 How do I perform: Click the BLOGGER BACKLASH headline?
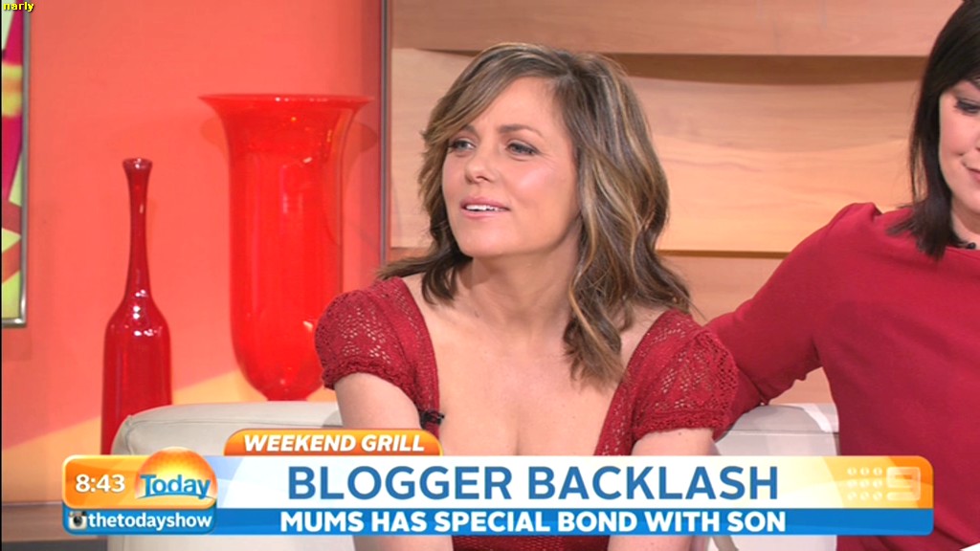(532, 483)
